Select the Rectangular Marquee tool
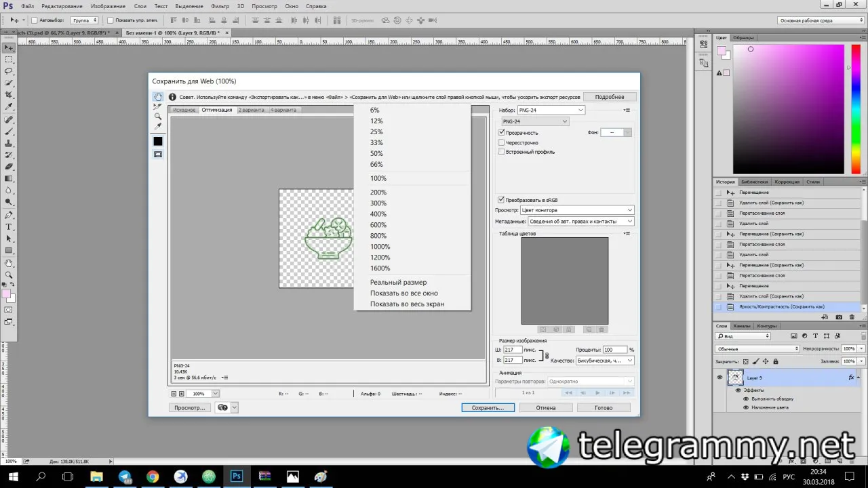 click(x=9, y=60)
